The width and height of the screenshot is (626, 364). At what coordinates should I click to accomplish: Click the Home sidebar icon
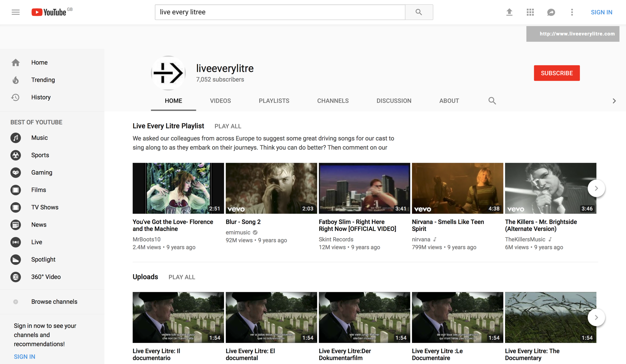[16, 62]
